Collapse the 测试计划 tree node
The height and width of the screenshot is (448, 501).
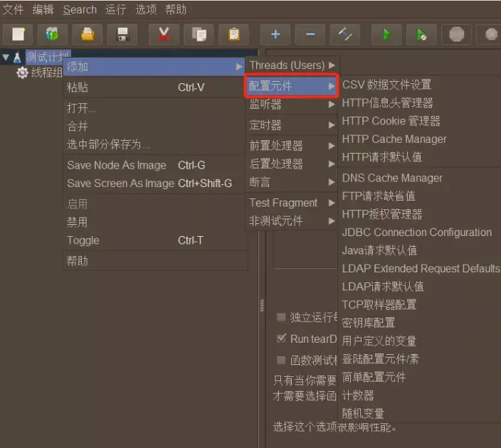coord(6,57)
